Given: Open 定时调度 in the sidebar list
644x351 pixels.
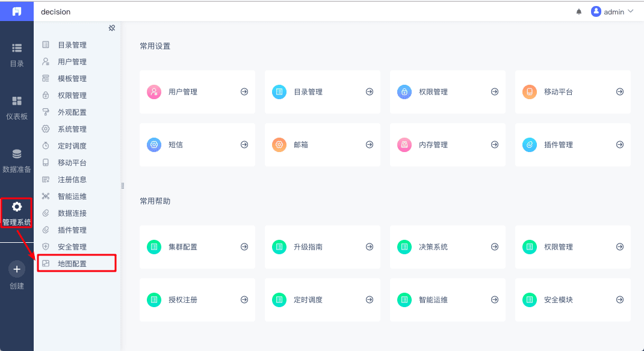Looking at the screenshot, I should click(x=72, y=146).
